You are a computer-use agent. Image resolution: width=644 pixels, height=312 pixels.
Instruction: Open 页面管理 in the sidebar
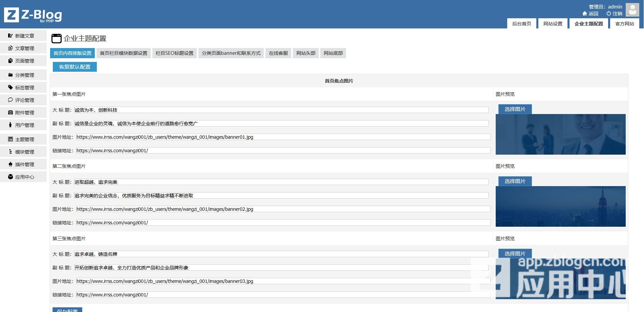tap(23, 61)
